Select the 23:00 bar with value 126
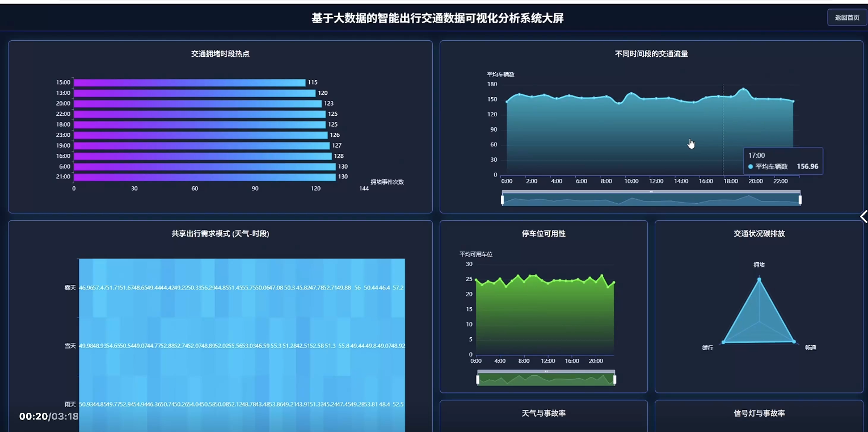 click(201, 135)
